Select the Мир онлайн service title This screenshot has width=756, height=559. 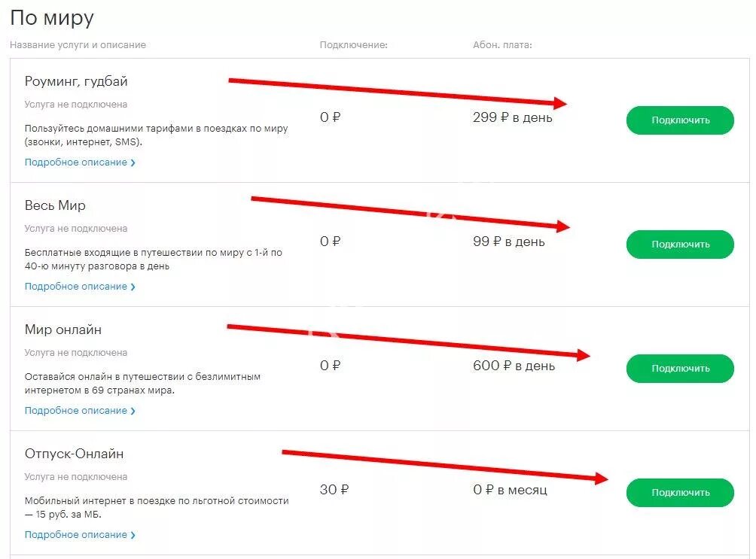(63, 330)
